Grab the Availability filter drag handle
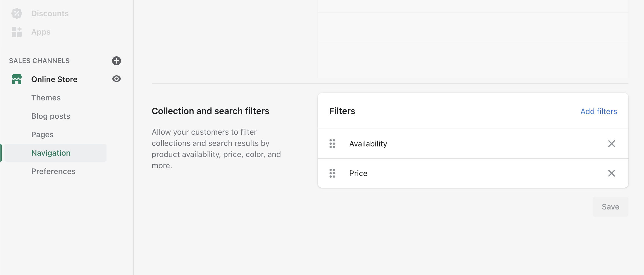Screen dimensions: 644x275 pos(332,144)
